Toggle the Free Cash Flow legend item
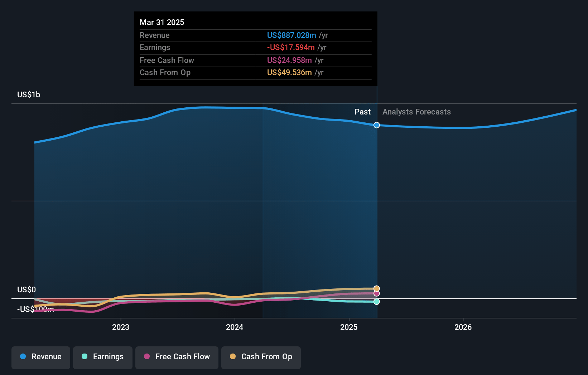Screen dimensions: 588x375 [177, 357]
